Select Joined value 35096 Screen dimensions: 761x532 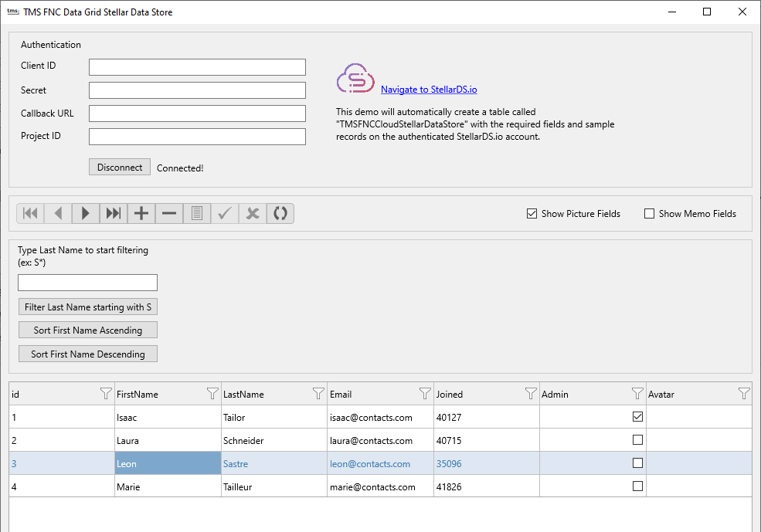[x=487, y=463]
